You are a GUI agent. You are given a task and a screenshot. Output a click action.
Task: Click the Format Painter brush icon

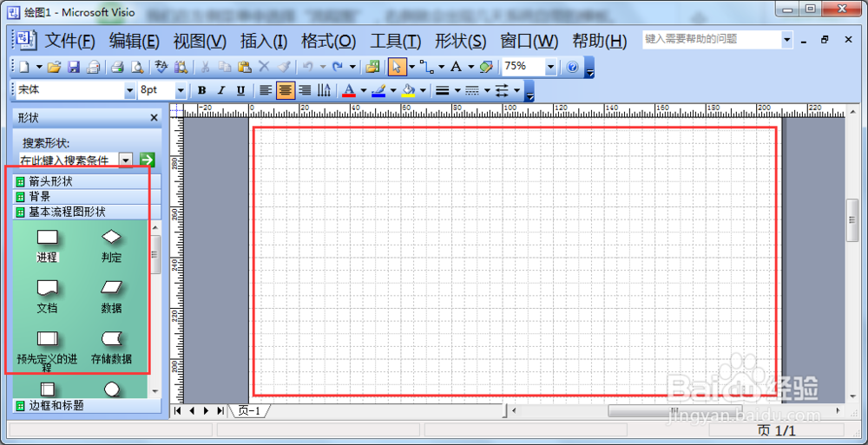tap(284, 67)
